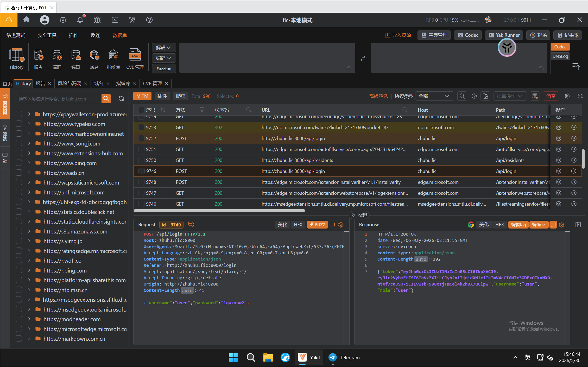Check the https://www.bing.com tree checkbox

tap(19, 163)
